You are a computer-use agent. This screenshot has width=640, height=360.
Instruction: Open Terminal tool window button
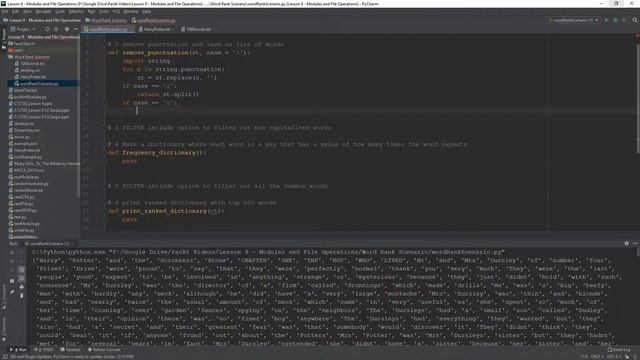71,350
